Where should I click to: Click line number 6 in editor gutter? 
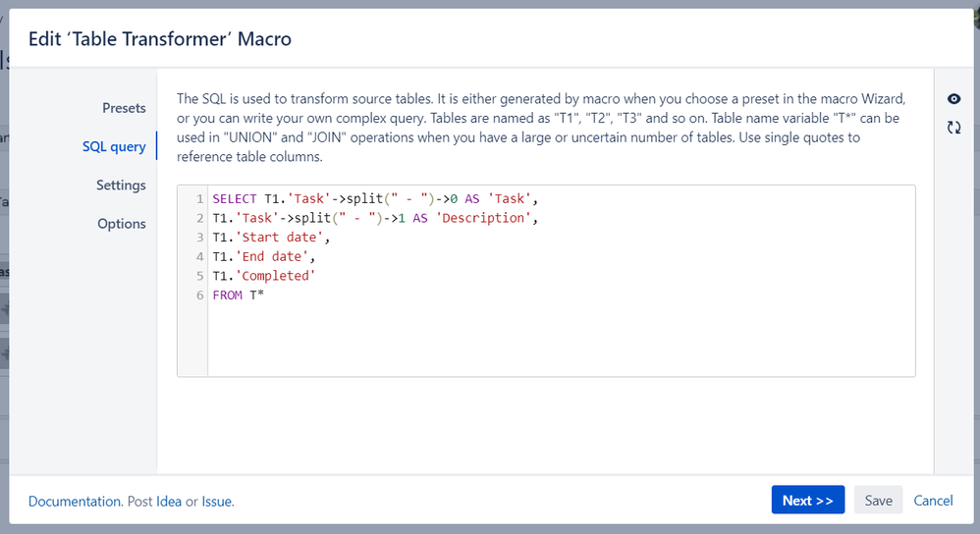coord(200,295)
